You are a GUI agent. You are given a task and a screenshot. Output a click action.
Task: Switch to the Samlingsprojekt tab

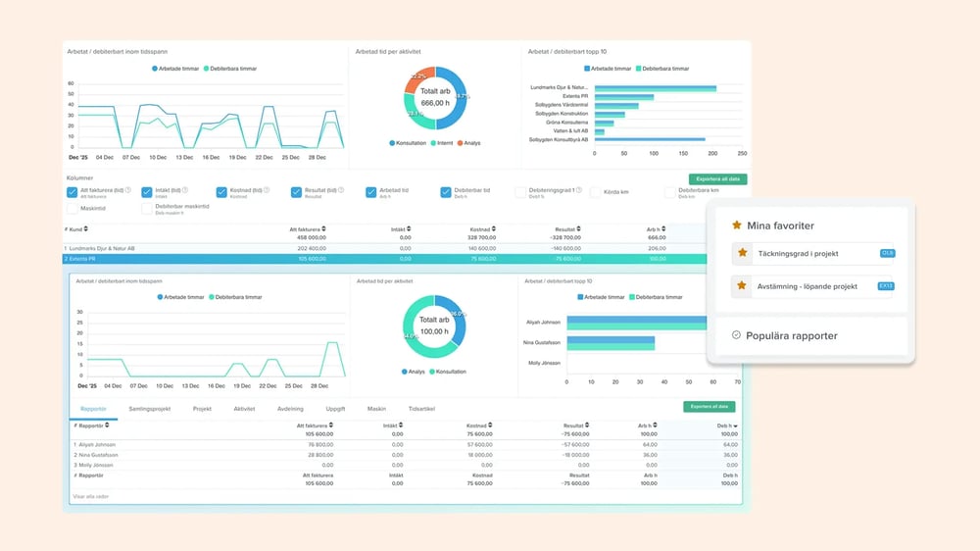150,408
